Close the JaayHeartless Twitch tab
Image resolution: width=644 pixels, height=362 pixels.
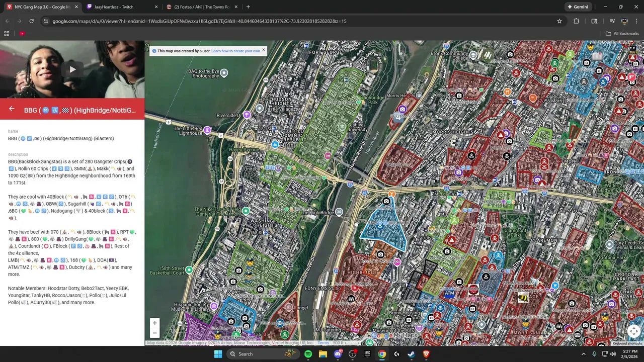click(156, 7)
